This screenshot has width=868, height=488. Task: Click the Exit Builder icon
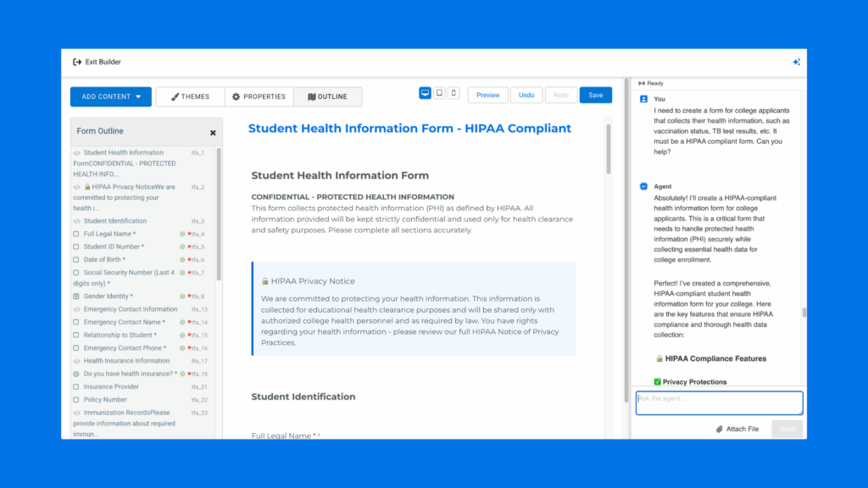77,62
